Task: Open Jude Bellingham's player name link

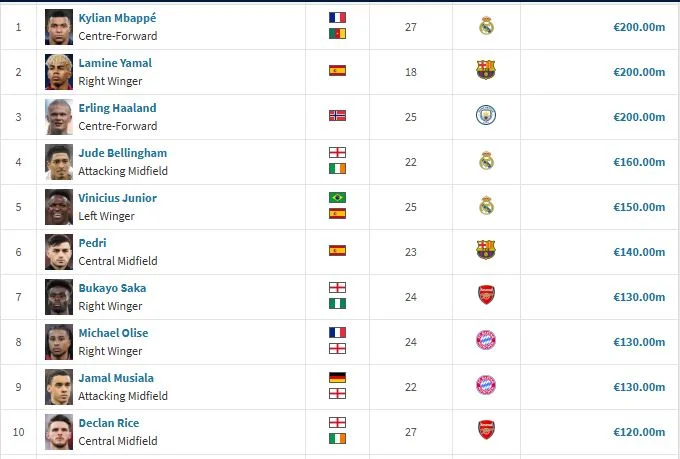Action: [123, 153]
